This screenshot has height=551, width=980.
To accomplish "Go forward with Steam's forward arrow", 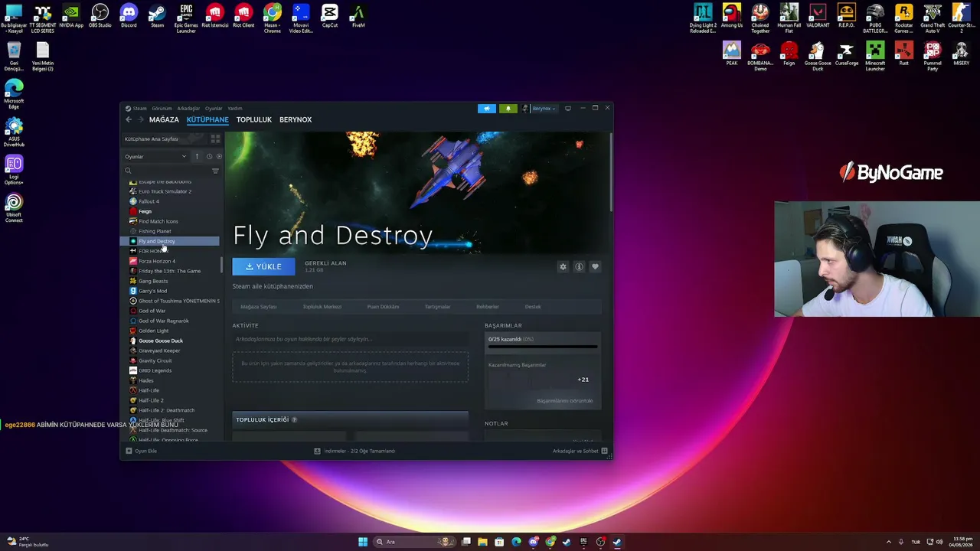I will click(x=140, y=119).
